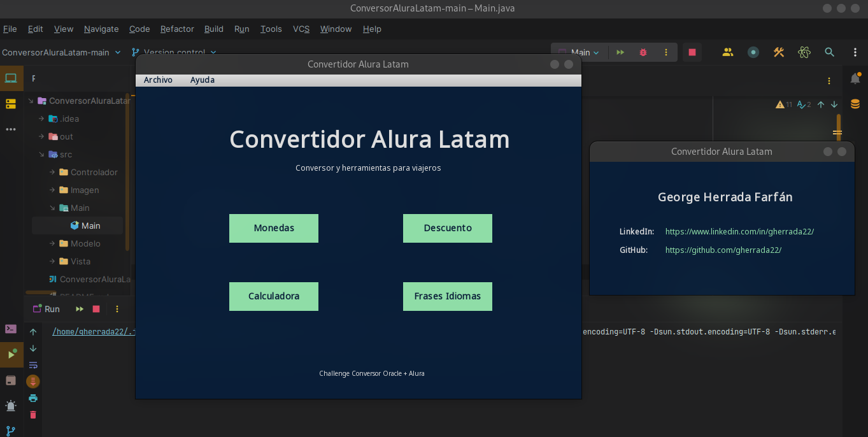Open the Archivo menu in Convertidor Alura Latam
Image resolution: width=868 pixels, height=437 pixels.
click(x=158, y=80)
